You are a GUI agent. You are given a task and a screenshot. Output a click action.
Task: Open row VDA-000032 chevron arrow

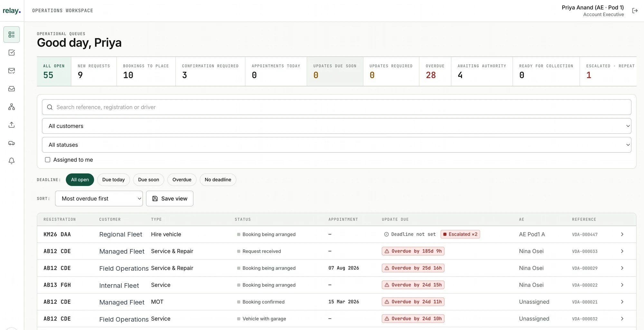(622, 319)
